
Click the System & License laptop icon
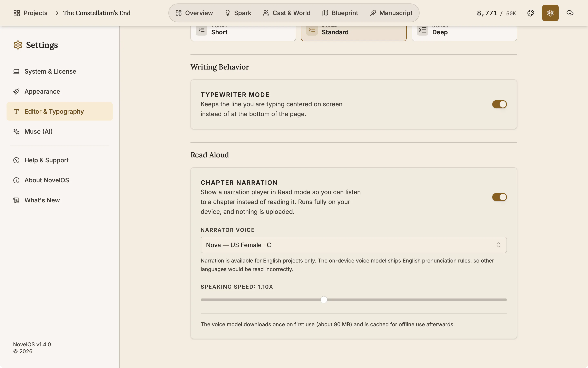tap(16, 72)
